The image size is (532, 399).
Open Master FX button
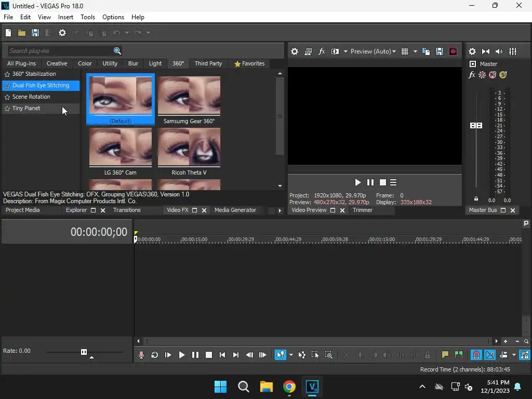(472, 75)
